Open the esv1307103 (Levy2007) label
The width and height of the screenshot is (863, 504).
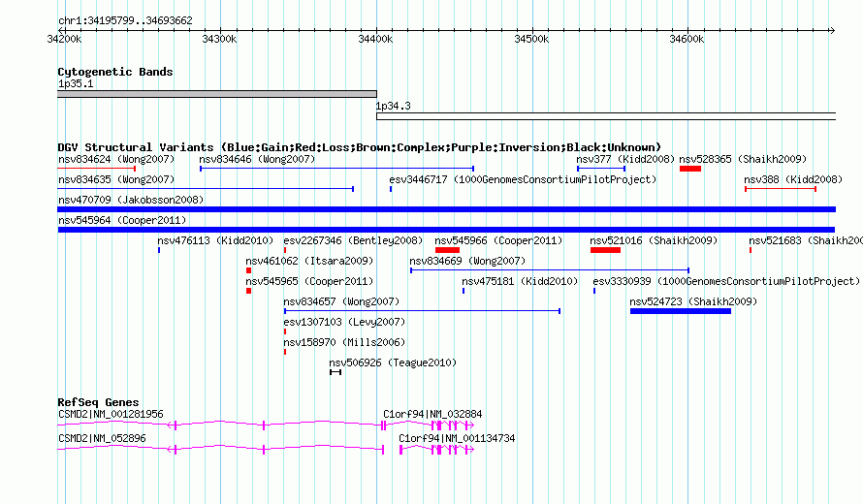[x=344, y=322]
